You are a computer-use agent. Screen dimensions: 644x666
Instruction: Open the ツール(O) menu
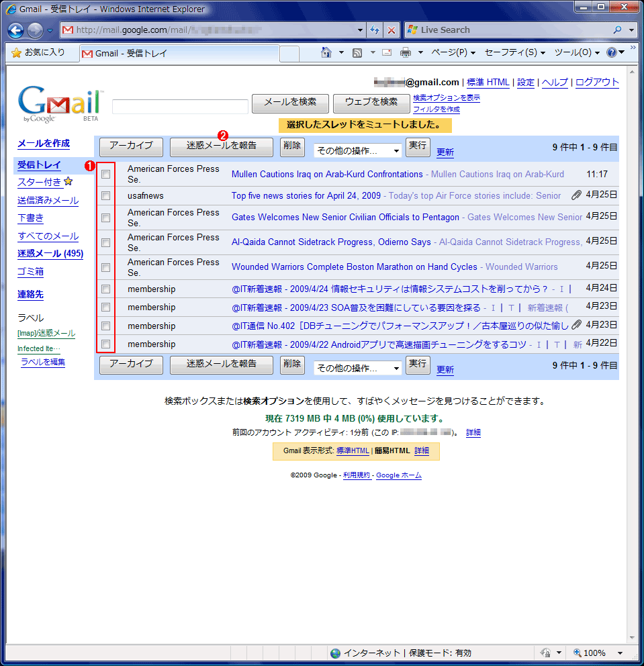point(577,52)
